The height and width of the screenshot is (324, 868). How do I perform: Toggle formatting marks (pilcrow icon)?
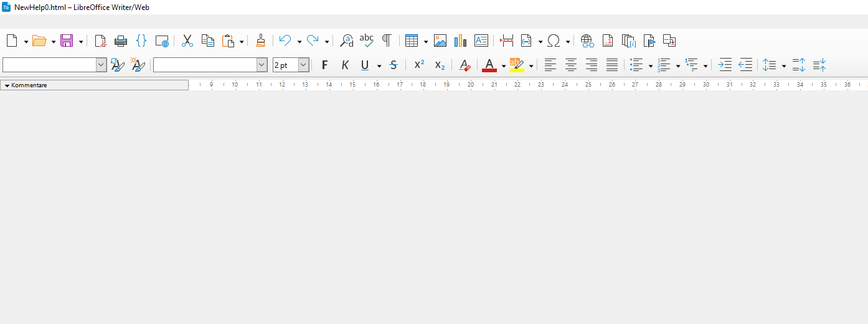coord(387,41)
